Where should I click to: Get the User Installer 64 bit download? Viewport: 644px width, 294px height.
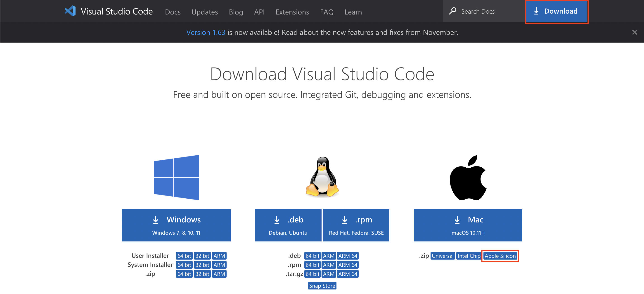184,256
